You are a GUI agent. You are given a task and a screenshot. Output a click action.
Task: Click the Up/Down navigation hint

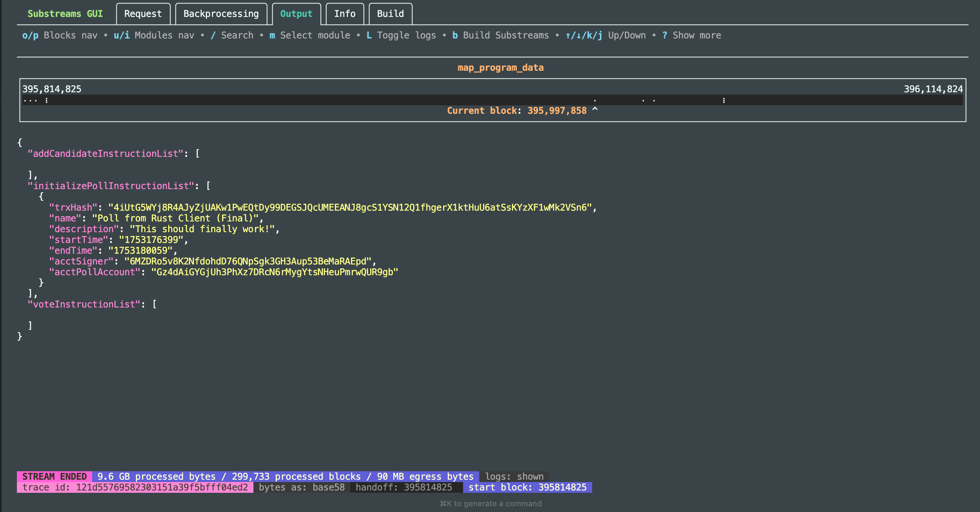[605, 35]
